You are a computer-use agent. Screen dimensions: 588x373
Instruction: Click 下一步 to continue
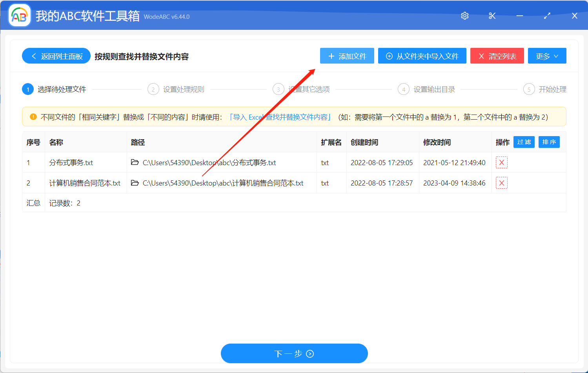(x=294, y=353)
